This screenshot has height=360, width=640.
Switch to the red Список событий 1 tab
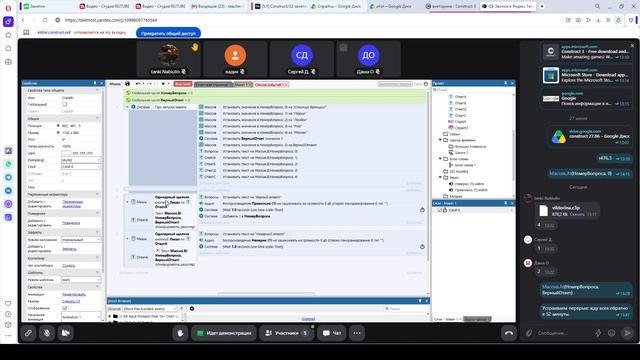click(271, 84)
